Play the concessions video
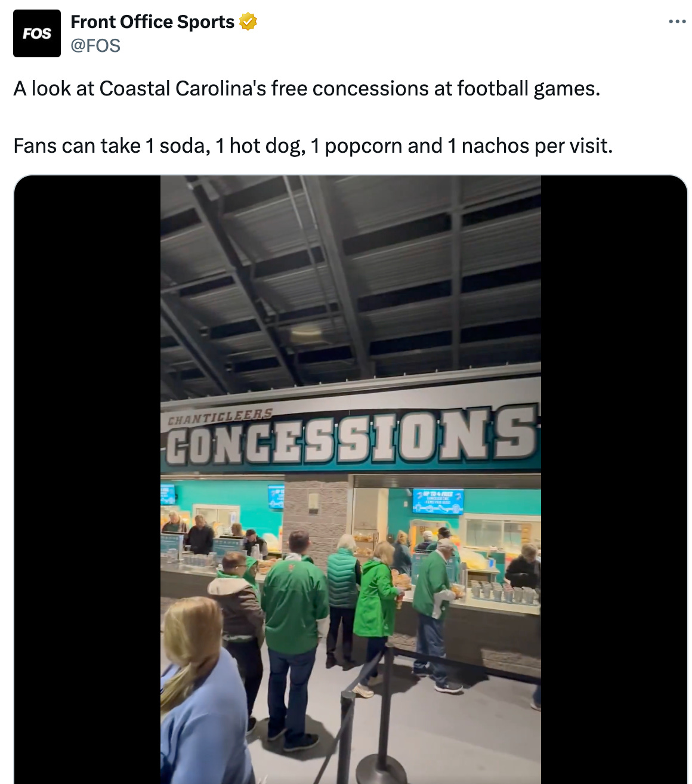Screen dimensions: 692x784 351,480
